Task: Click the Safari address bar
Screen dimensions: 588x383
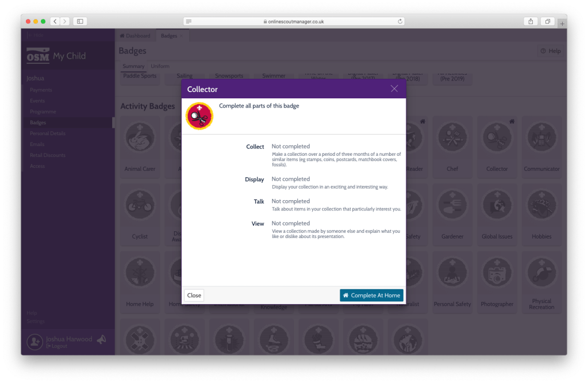Action: click(294, 21)
